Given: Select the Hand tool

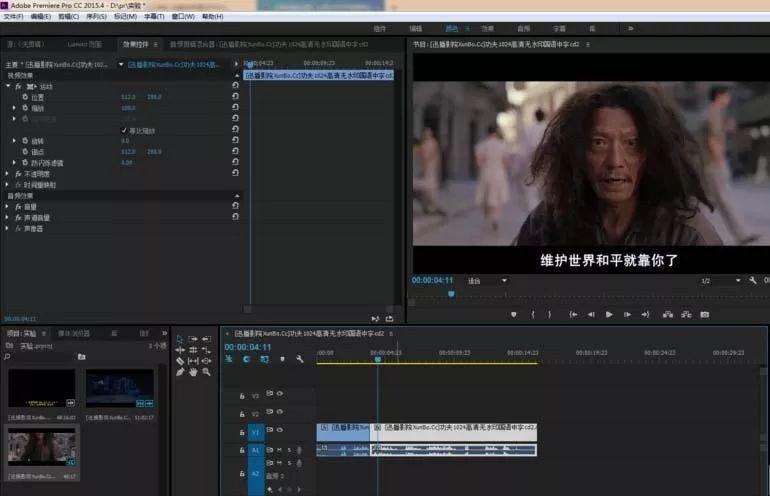Looking at the screenshot, I should tap(193, 372).
